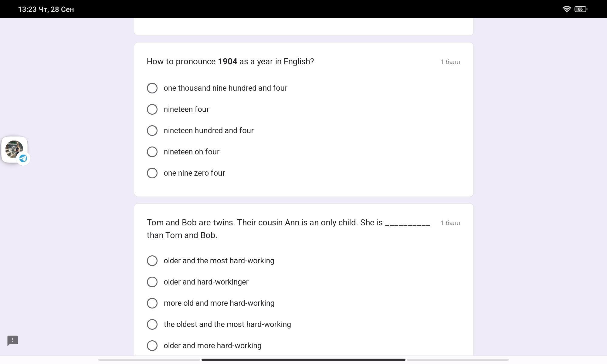Select 'older and more hard-working' option
Image resolution: width=607 pixels, height=364 pixels.
(204, 345)
